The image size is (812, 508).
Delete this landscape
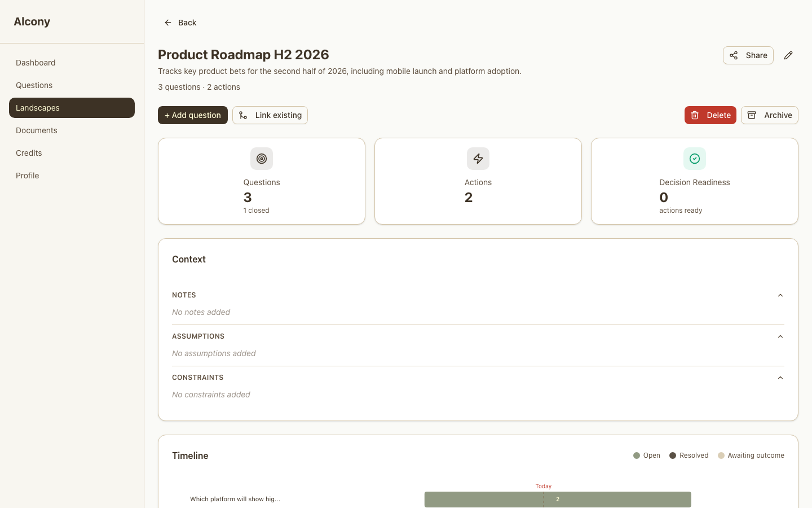coord(710,115)
